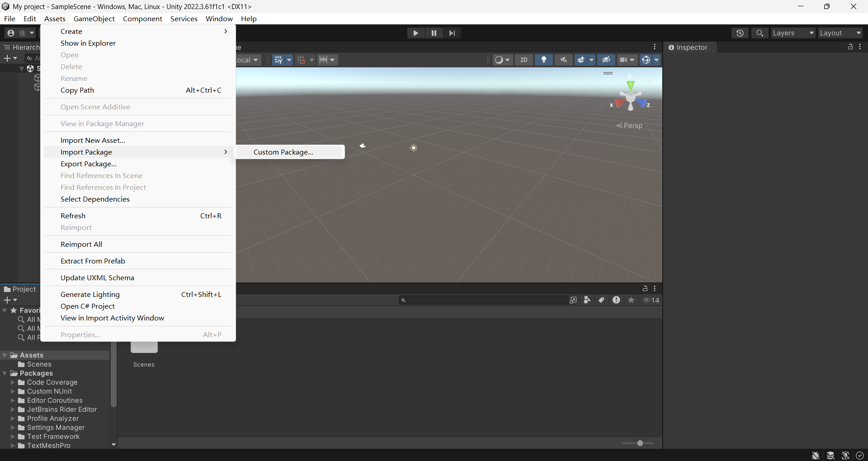Open Auto Generate Lighting status icon

(845, 456)
